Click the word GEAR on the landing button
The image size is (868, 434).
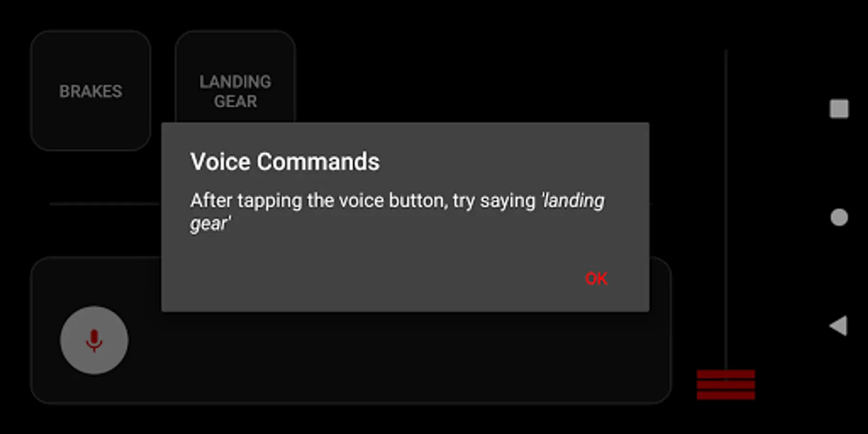point(235,101)
